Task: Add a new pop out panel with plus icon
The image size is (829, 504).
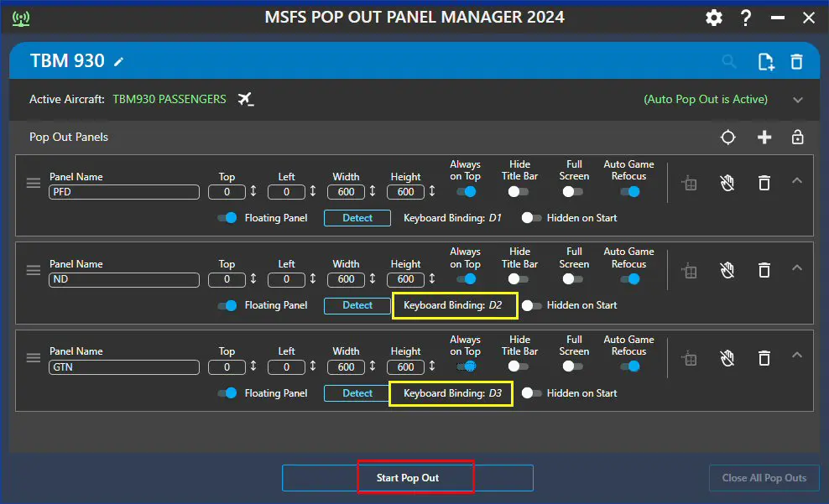Action: [764, 138]
